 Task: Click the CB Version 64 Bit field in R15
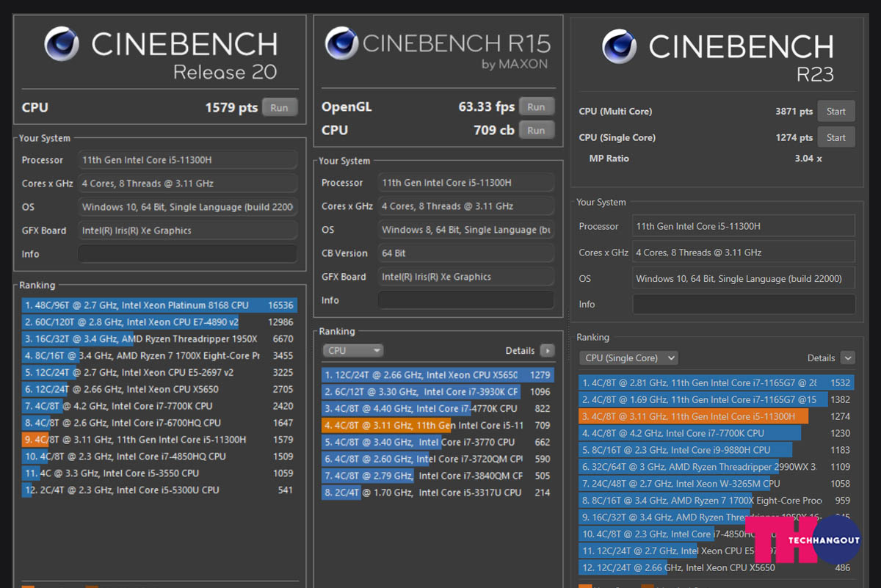465,253
